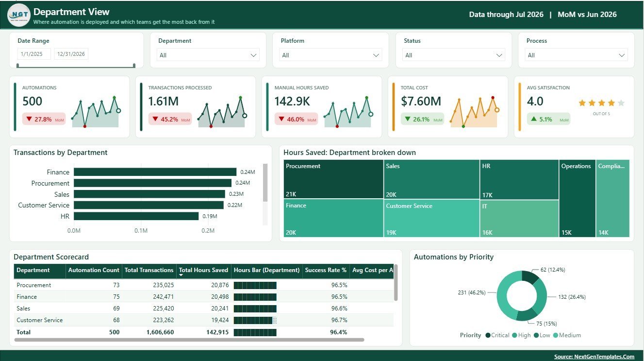This screenshot has width=644, height=361.
Task: Sort by Department column header
Action: coord(40,271)
